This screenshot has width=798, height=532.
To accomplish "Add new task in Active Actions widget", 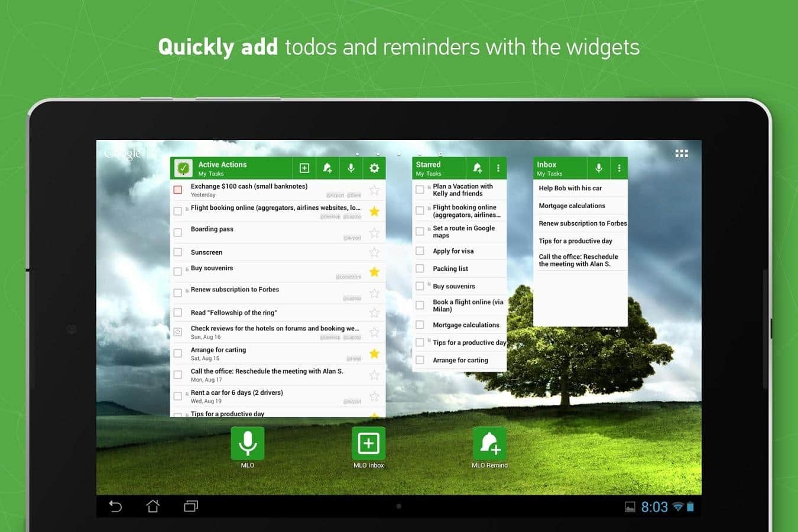I will pyautogui.click(x=304, y=168).
